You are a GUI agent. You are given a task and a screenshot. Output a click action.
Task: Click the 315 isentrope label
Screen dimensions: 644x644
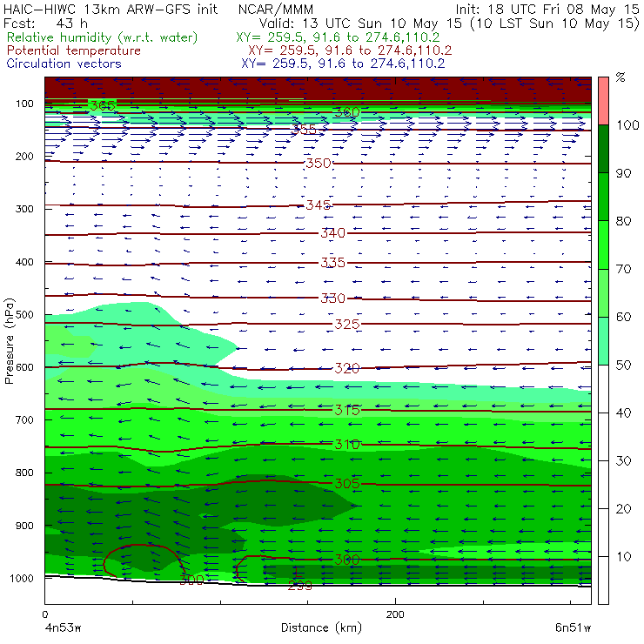pyautogui.click(x=347, y=410)
